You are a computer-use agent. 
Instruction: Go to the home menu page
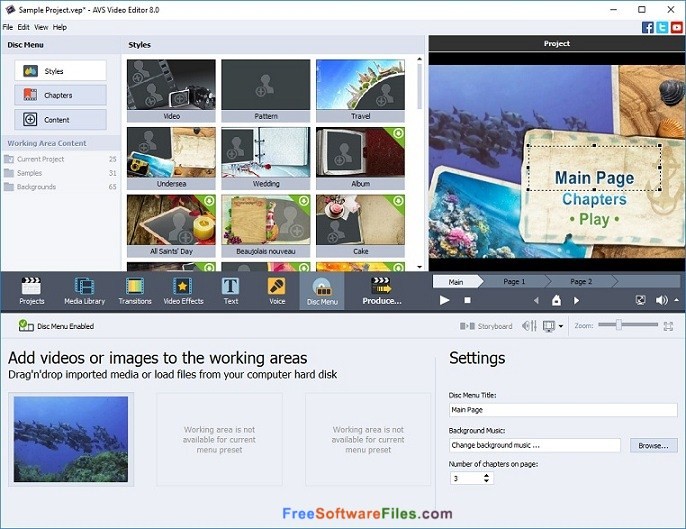click(556, 300)
